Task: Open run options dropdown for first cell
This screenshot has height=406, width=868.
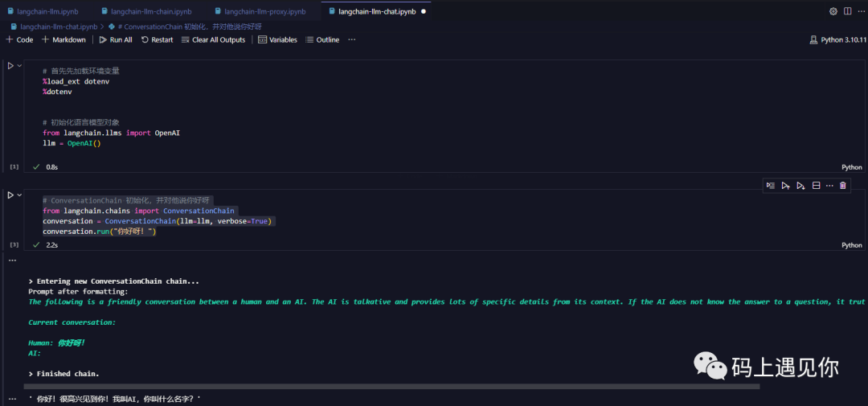Action: (19, 66)
